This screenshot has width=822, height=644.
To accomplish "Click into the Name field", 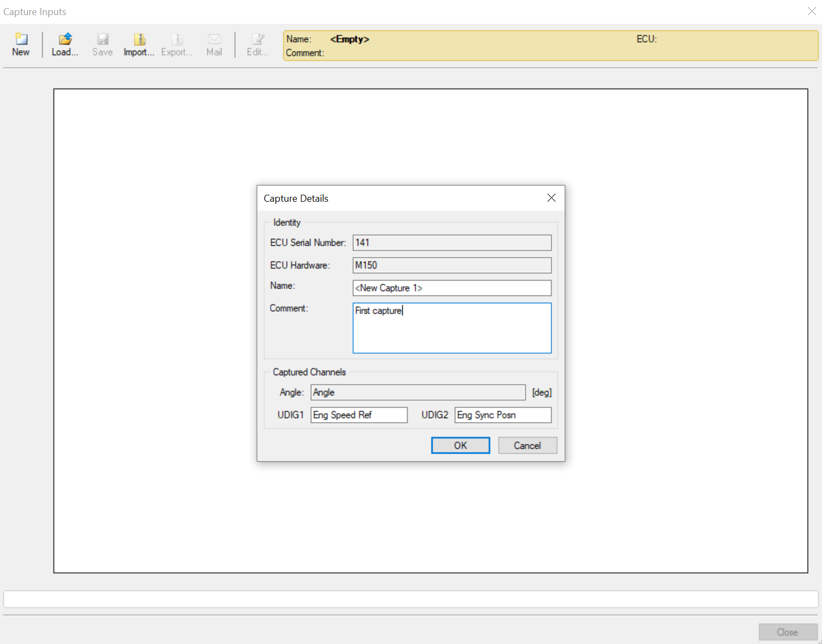I will 451,288.
